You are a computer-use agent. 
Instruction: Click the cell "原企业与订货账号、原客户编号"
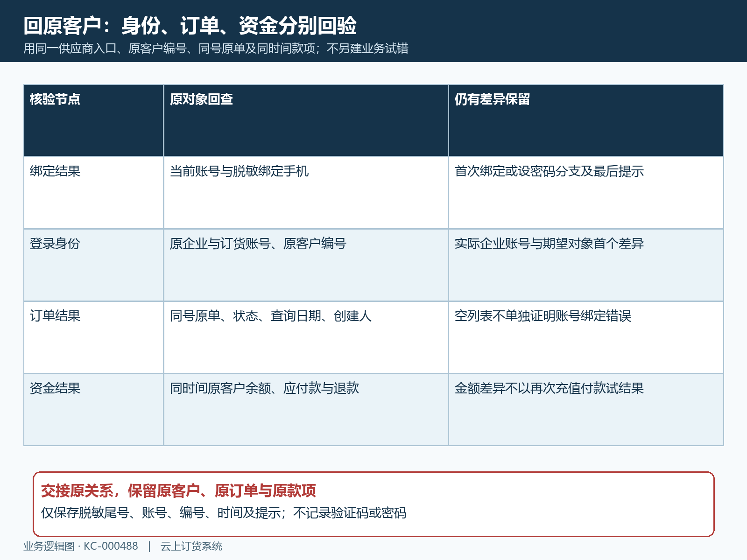[x=306, y=265]
